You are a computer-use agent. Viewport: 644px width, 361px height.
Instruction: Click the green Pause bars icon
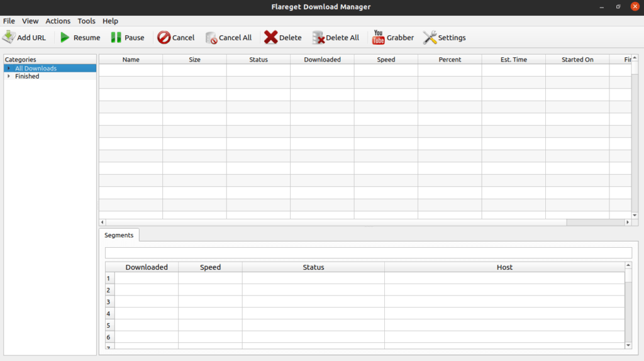point(116,37)
